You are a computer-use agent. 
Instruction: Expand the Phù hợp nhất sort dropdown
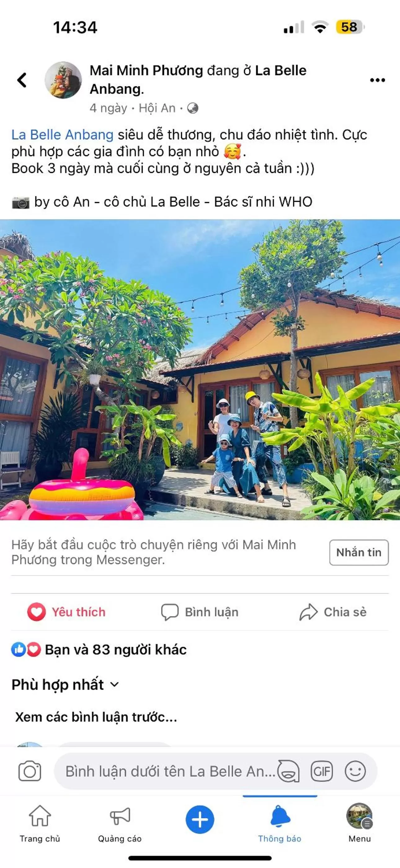coord(65,685)
